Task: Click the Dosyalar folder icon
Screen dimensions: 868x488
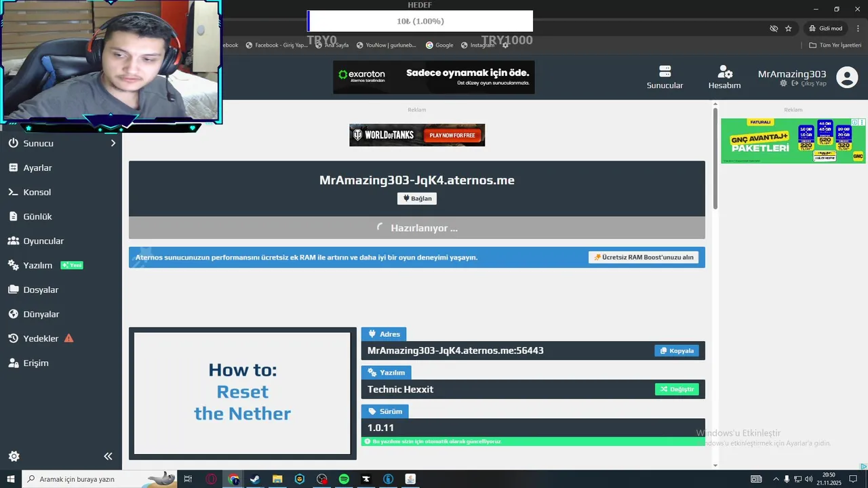Action: click(x=13, y=289)
